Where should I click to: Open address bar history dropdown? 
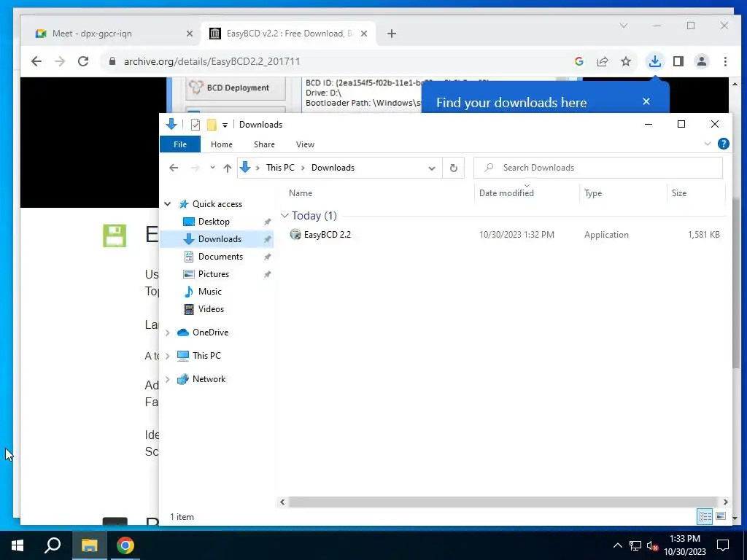[x=432, y=168]
